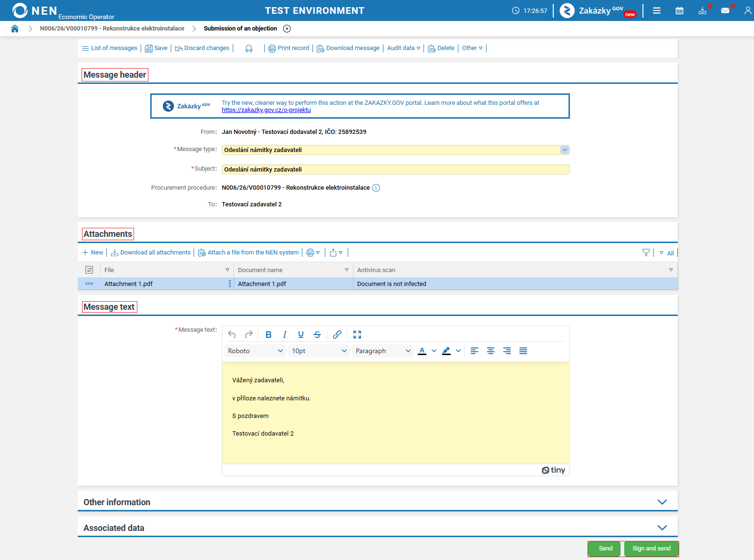Open the attachments export dropdown
754x560 pixels.
[336, 253]
